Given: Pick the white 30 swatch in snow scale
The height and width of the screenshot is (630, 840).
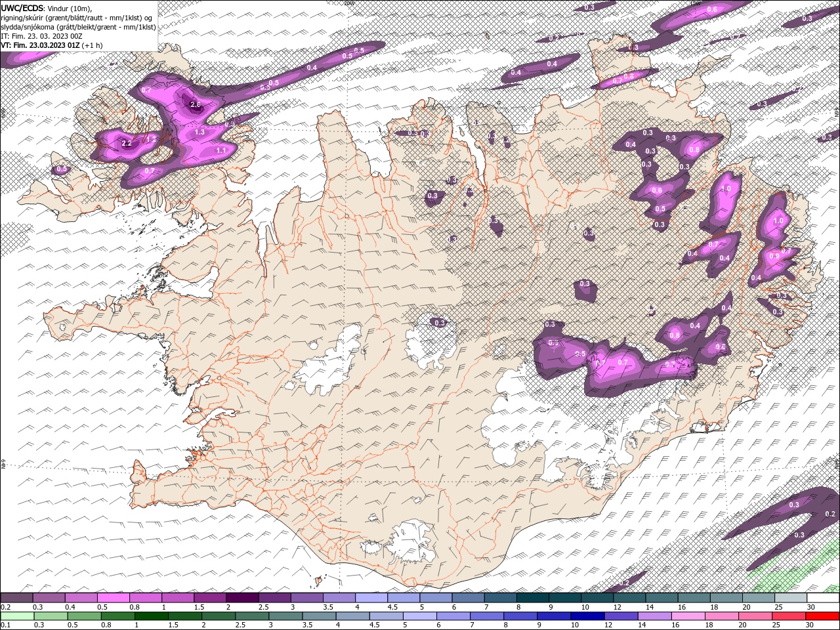Looking at the screenshot, I should [823, 598].
